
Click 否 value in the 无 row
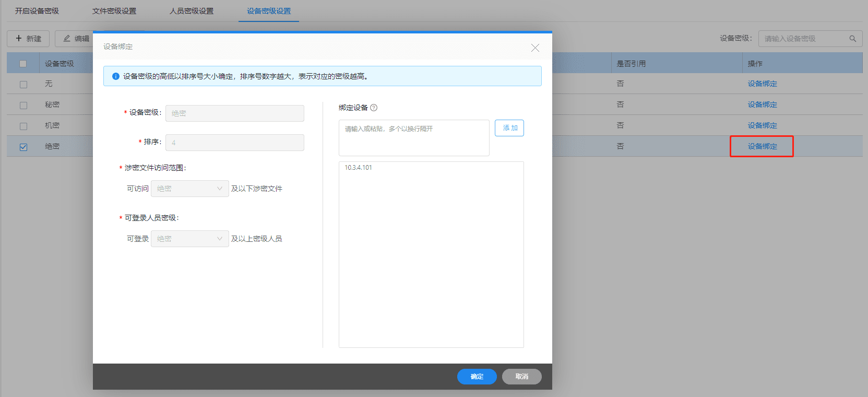(x=620, y=84)
